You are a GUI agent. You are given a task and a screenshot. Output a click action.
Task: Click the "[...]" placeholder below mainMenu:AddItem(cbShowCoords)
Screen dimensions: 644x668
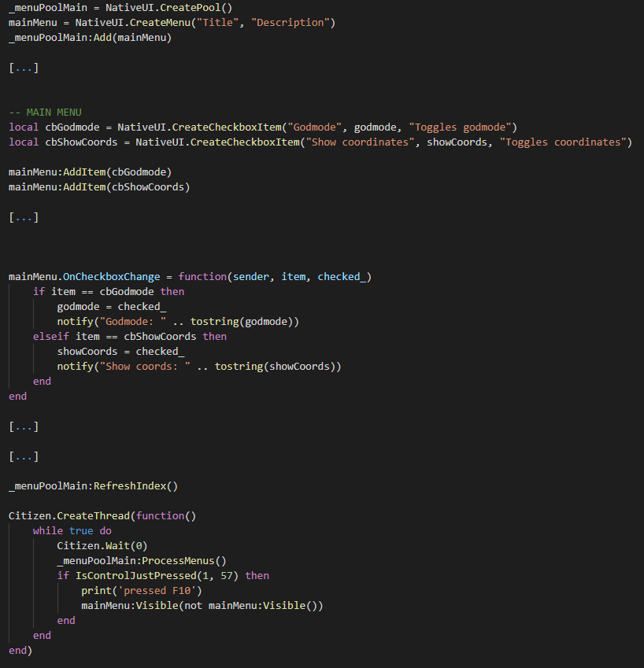point(24,217)
